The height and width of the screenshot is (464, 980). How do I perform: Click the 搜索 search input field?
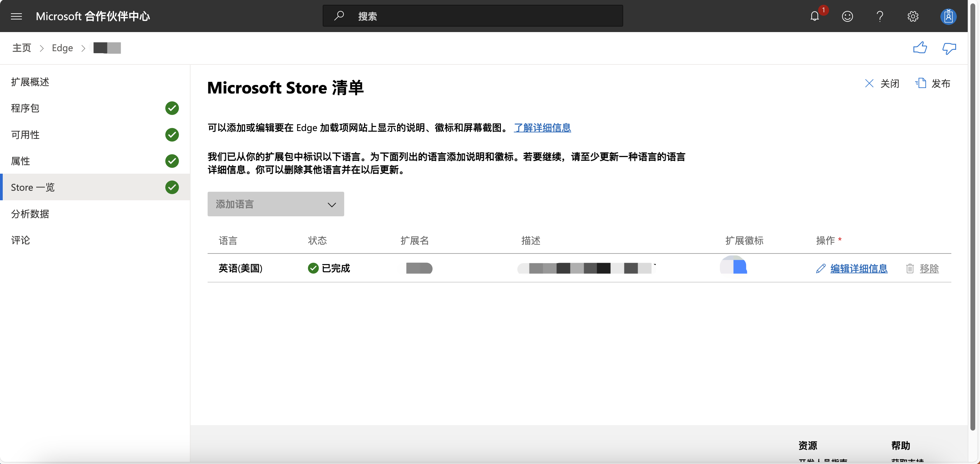click(x=473, y=16)
